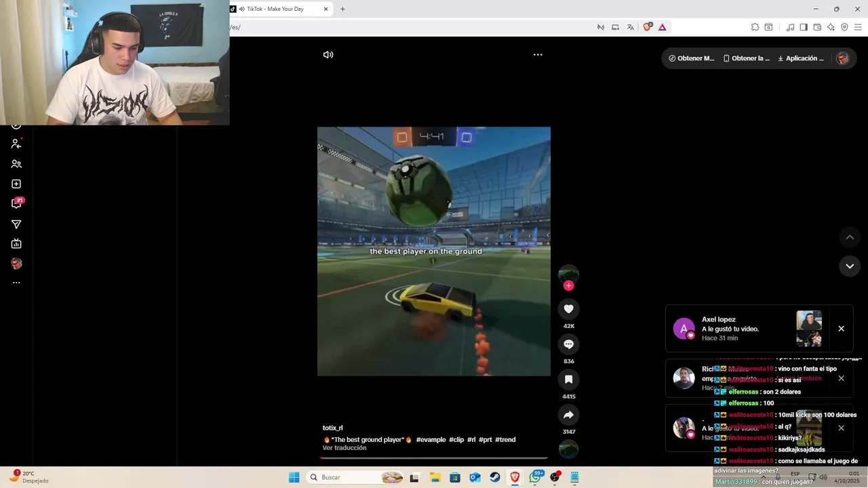Viewport: 868px width, 488px height.
Task: Open the Brave VPN shield icon
Action: 844,27
